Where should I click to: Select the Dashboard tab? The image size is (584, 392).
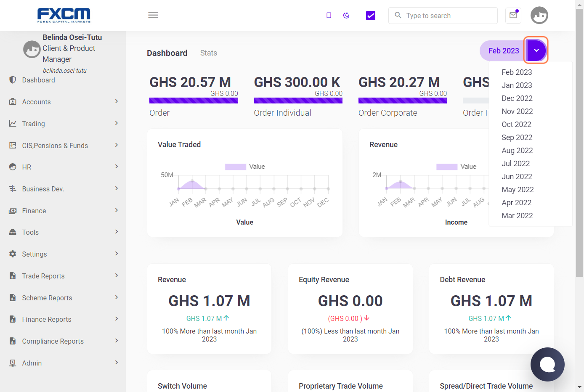[x=167, y=53]
